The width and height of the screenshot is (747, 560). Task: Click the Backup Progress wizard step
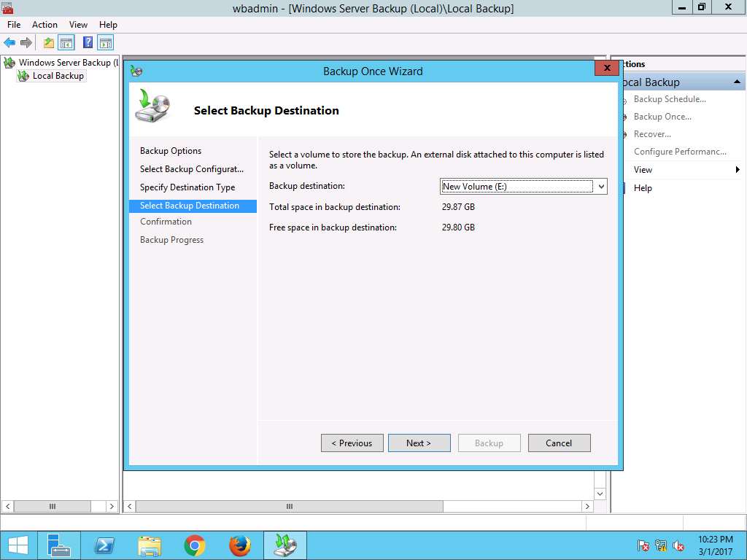click(x=171, y=240)
